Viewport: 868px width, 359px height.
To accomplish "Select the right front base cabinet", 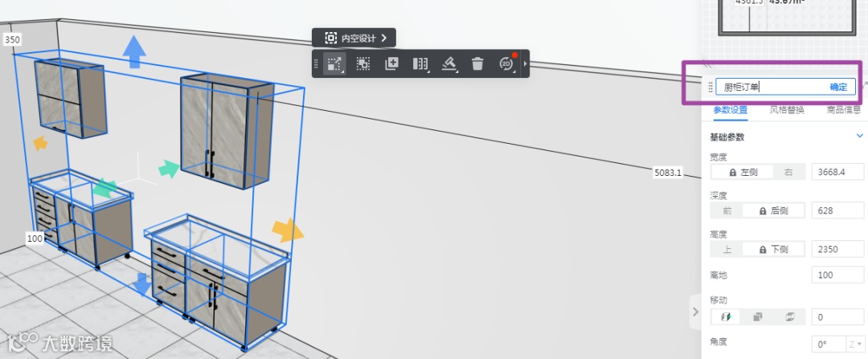I will coord(216,282).
